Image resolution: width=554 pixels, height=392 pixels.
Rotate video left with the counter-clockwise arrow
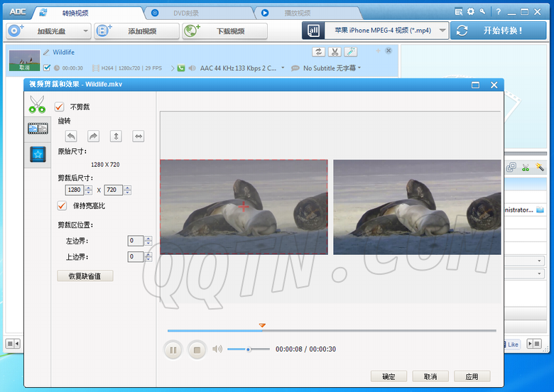pyautogui.click(x=71, y=136)
